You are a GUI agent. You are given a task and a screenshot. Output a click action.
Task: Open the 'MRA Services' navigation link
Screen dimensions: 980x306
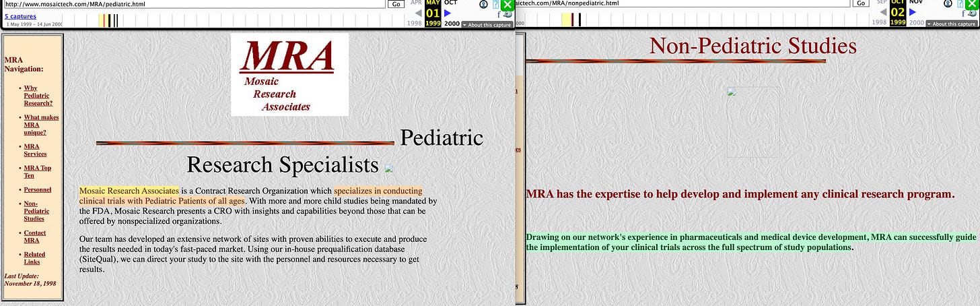coord(35,150)
